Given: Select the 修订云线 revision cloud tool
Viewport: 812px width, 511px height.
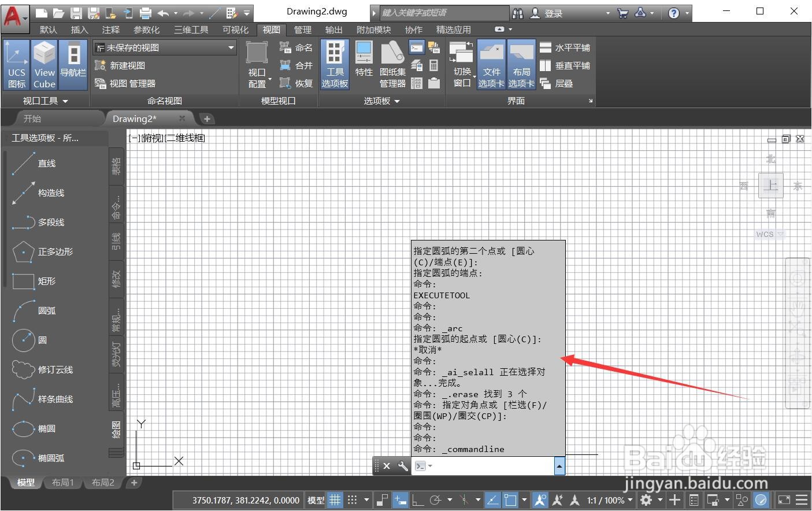Looking at the screenshot, I should pos(42,370).
